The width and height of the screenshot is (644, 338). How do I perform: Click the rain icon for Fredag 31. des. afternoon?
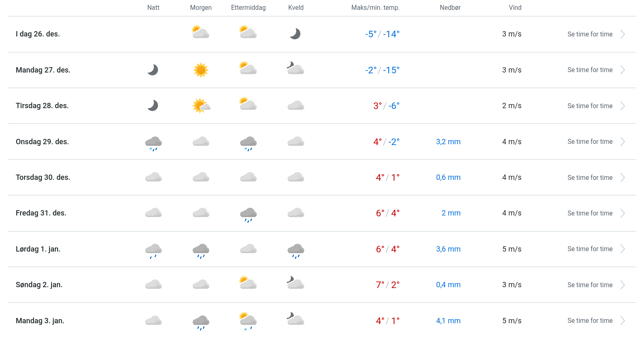tap(248, 214)
